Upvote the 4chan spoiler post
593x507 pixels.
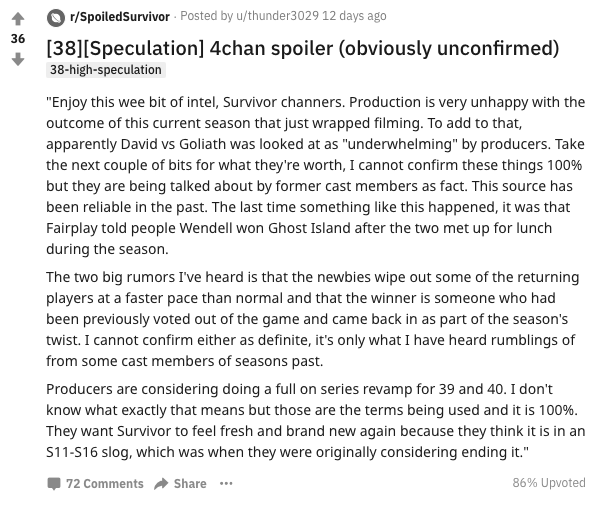click(x=18, y=19)
